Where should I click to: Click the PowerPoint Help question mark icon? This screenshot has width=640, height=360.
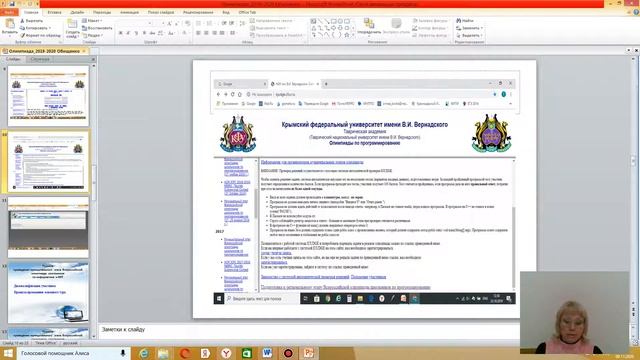(x=636, y=12)
